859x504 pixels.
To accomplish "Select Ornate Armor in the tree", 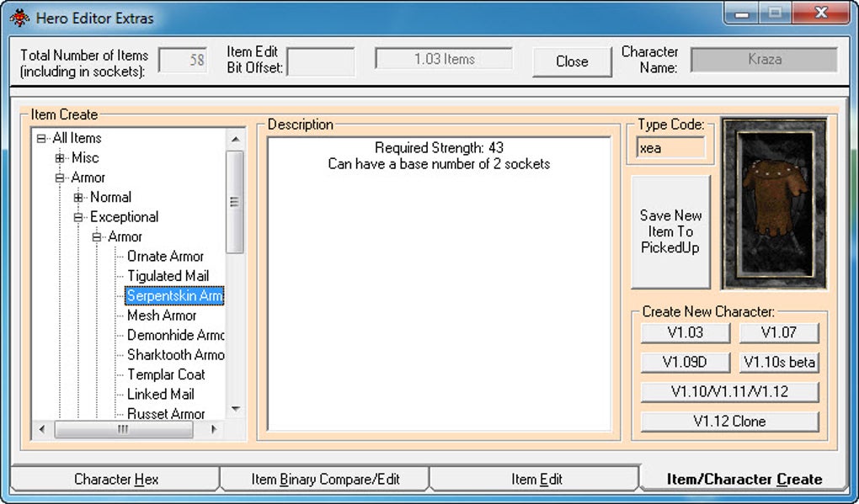I will 165,256.
